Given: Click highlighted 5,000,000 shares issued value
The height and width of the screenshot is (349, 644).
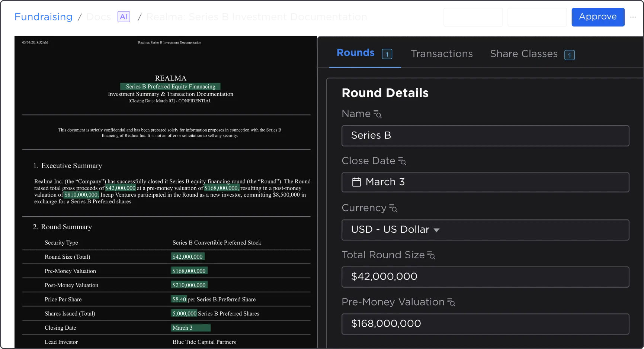Looking at the screenshot, I should pyautogui.click(x=184, y=313).
